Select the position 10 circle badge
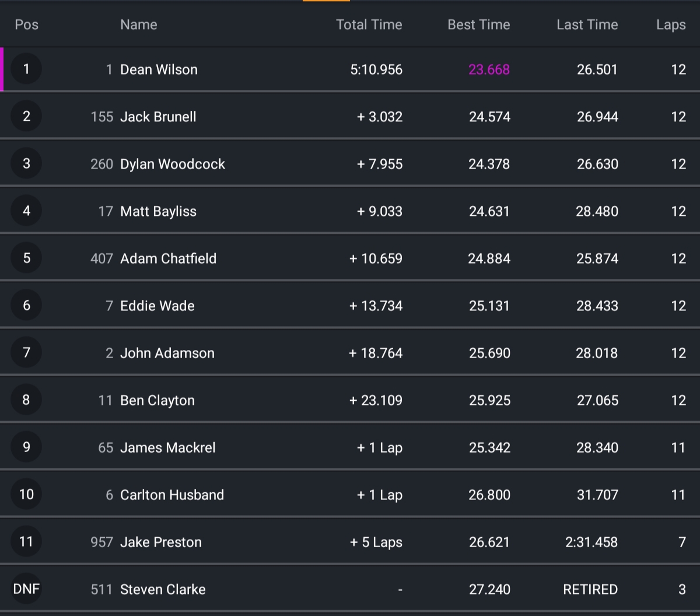The image size is (700, 616). (x=26, y=495)
